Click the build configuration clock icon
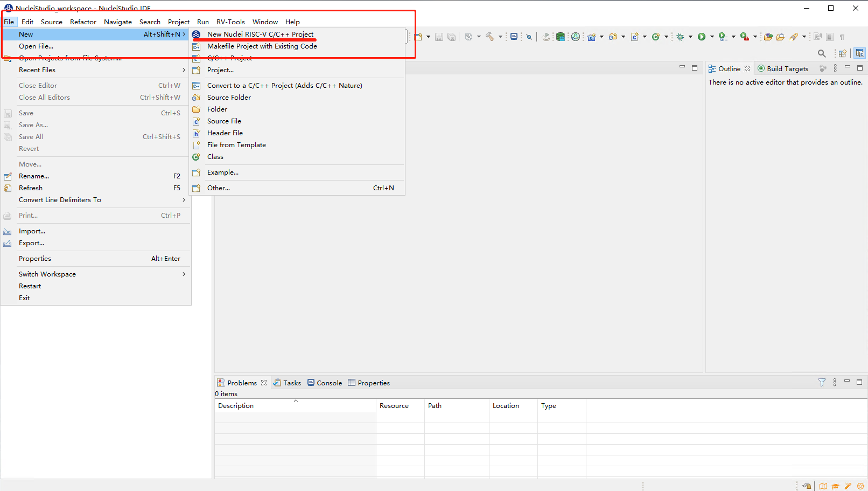This screenshot has width=868, height=491. pyautogui.click(x=468, y=37)
